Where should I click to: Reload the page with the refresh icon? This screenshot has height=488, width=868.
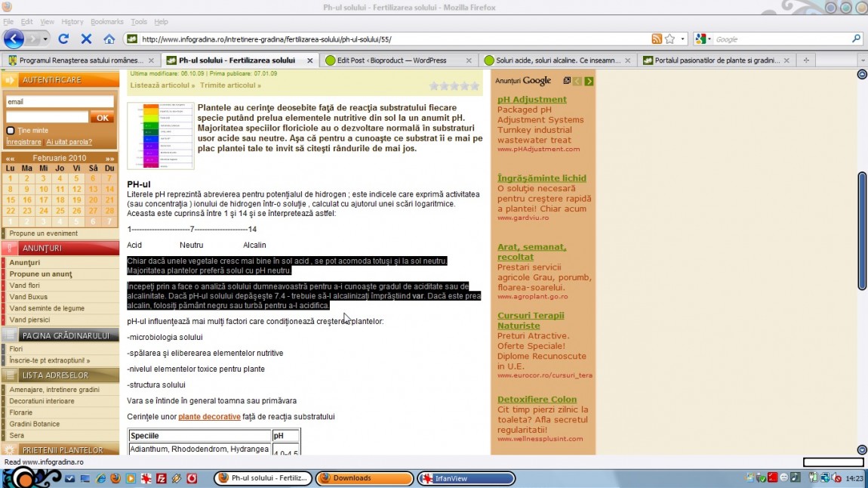pos(63,39)
